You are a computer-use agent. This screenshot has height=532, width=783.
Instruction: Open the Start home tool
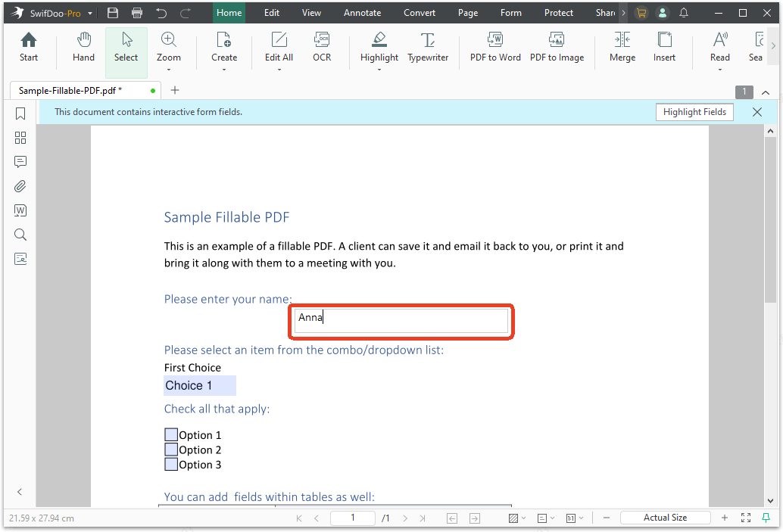pos(29,48)
